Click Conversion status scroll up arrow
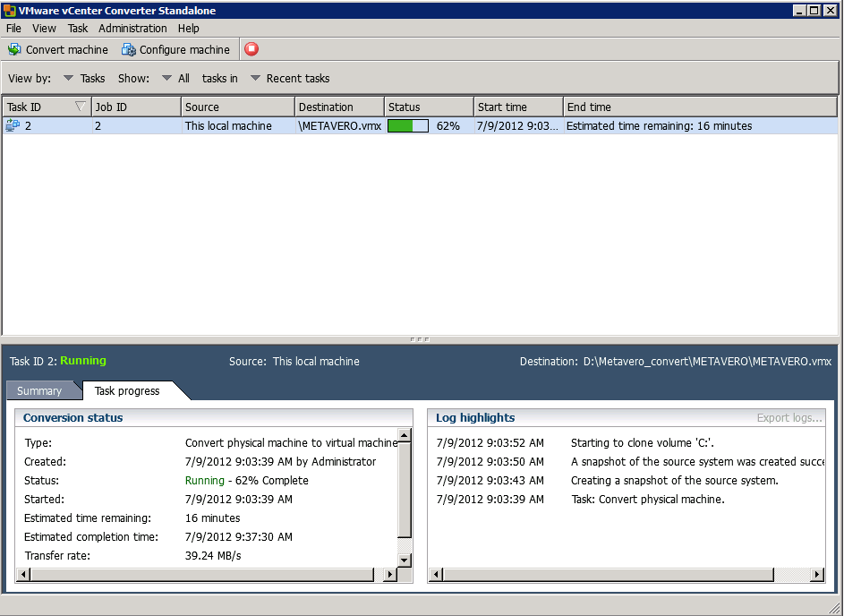This screenshot has width=844, height=616. [405, 435]
